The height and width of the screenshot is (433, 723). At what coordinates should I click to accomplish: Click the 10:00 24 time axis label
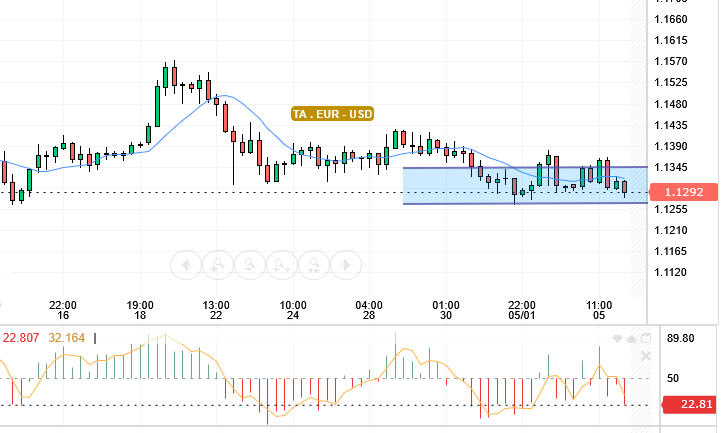[x=293, y=310]
